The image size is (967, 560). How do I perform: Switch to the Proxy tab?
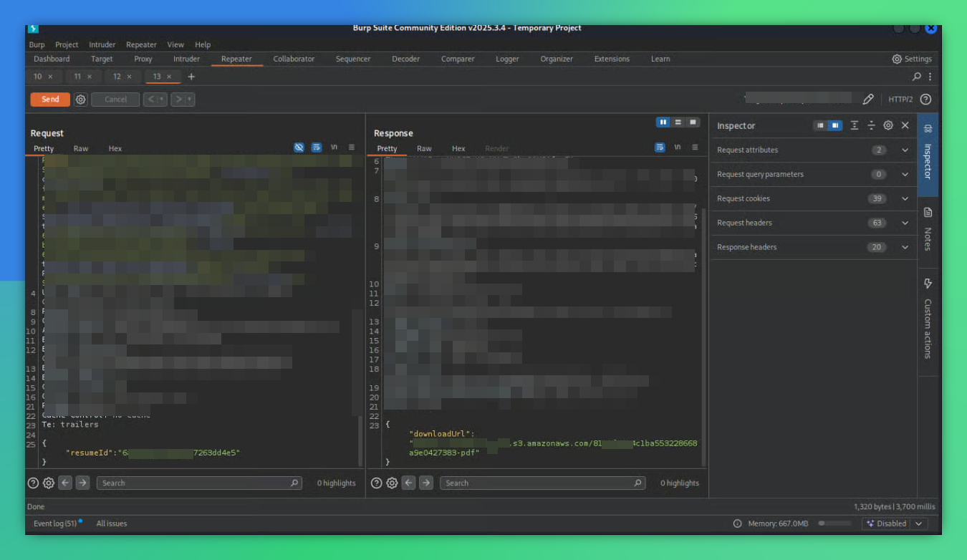(x=143, y=59)
